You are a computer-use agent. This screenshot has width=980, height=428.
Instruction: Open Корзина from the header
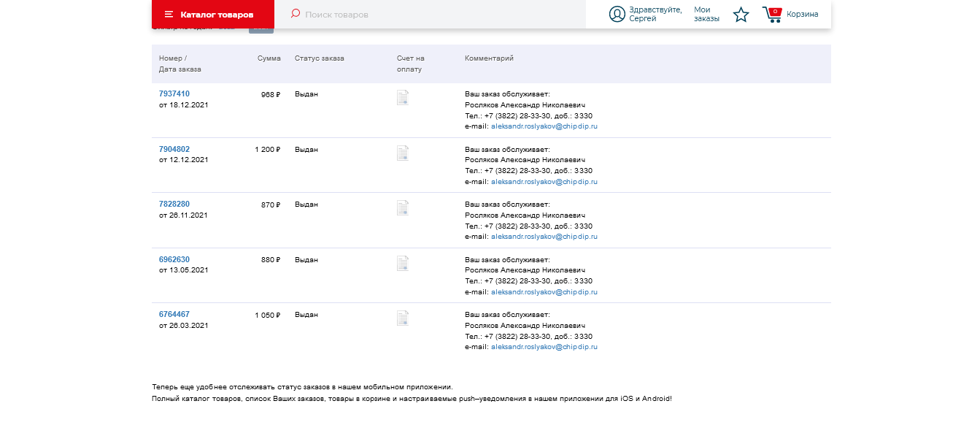pos(802,15)
